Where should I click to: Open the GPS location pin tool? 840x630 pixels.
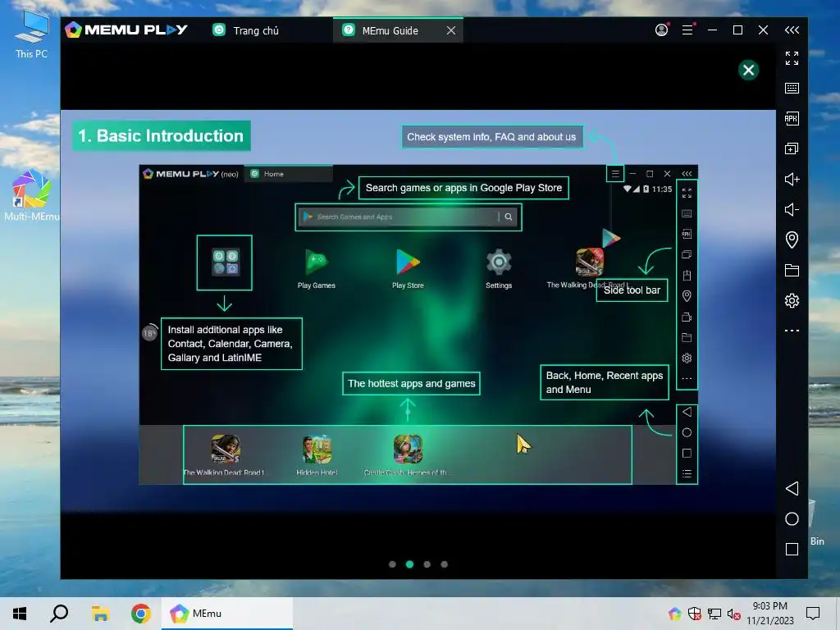point(792,240)
